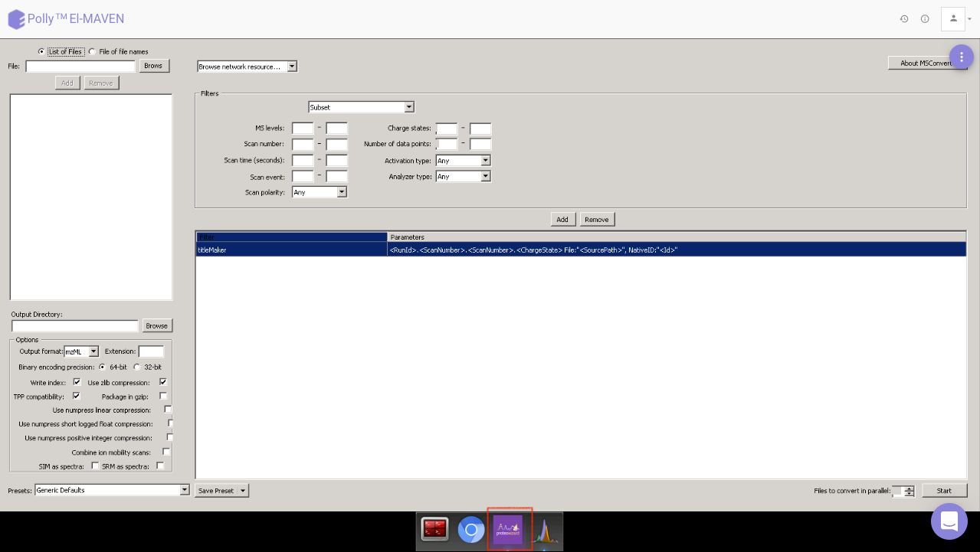Increase Files to convert in parallel
The height and width of the screenshot is (552, 980).
click(x=909, y=488)
